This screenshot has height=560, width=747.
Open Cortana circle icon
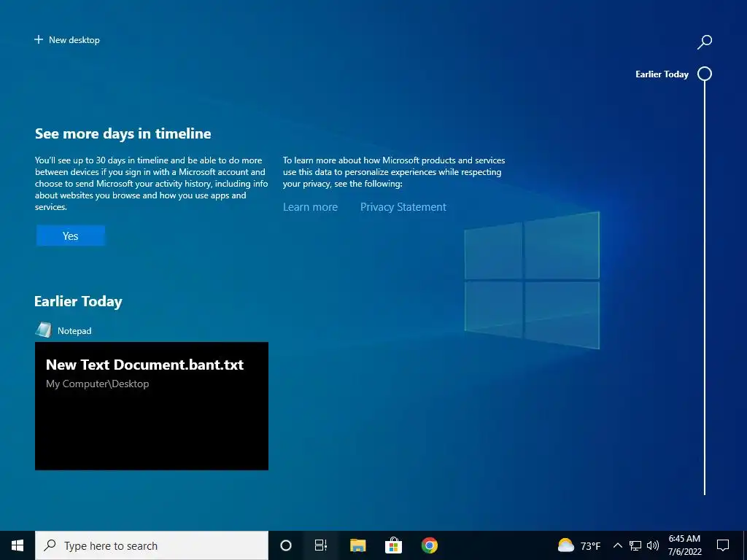[286, 545]
